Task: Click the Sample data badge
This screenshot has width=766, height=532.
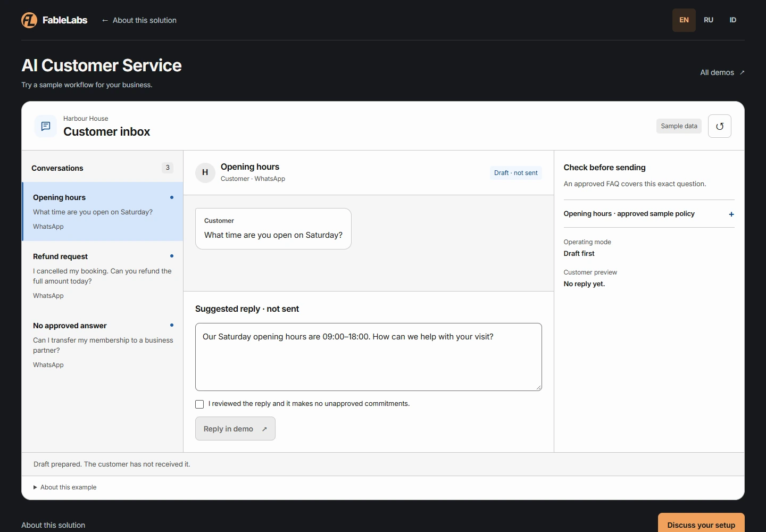Action: pos(679,126)
